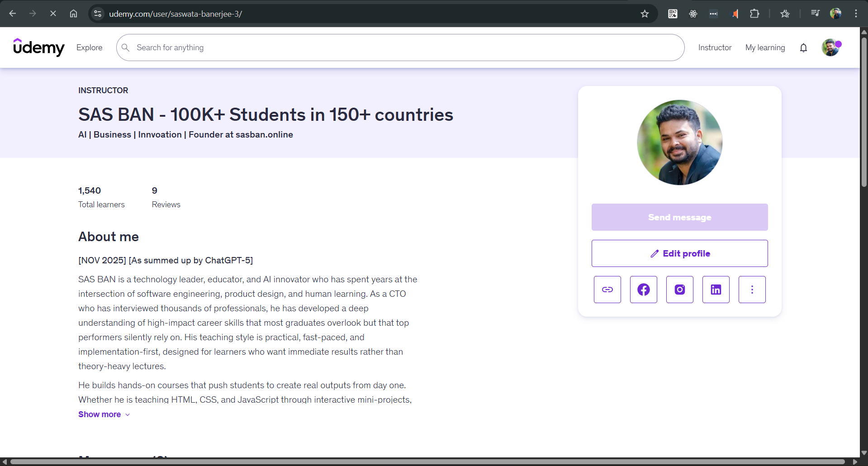Image resolution: width=868 pixels, height=466 pixels.
Task: Open the LinkedIn profile link icon
Action: (716, 290)
